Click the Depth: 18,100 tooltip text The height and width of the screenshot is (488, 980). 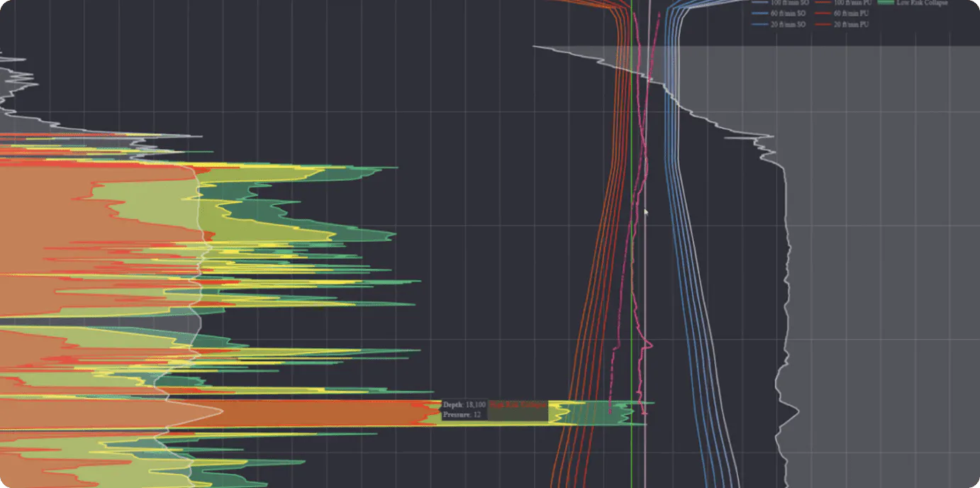coord(464,404)
